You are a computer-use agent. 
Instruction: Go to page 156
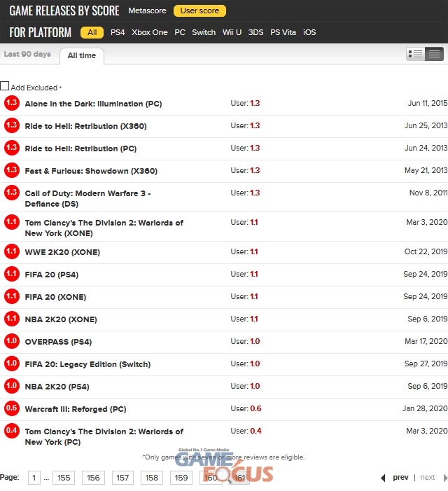point(93,478)
